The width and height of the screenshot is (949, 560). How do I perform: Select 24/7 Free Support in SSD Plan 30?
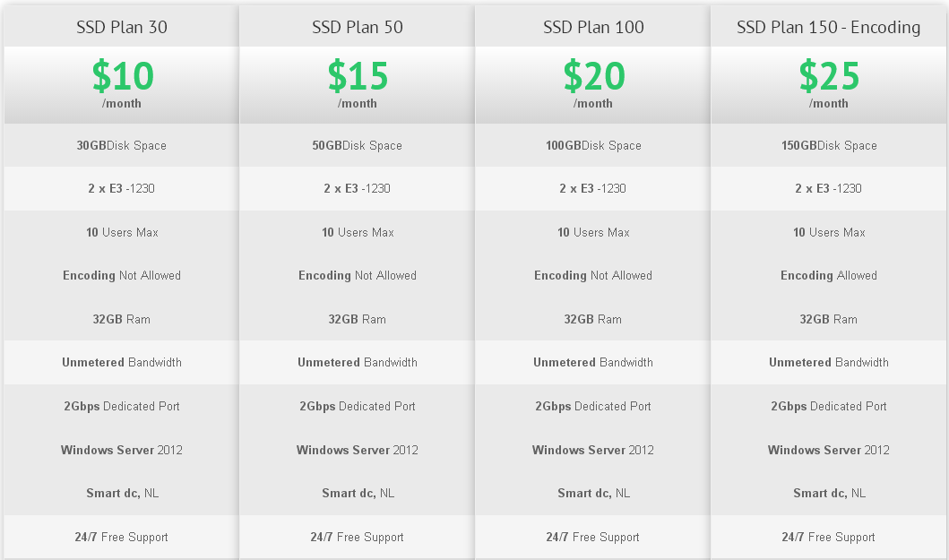(122, 537)
